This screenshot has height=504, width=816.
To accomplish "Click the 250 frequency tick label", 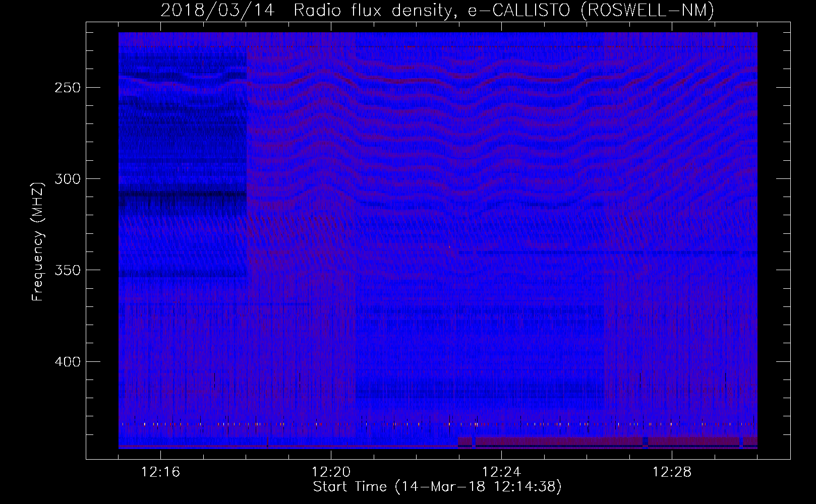I will pyautogui.click(x=67, y=88).
